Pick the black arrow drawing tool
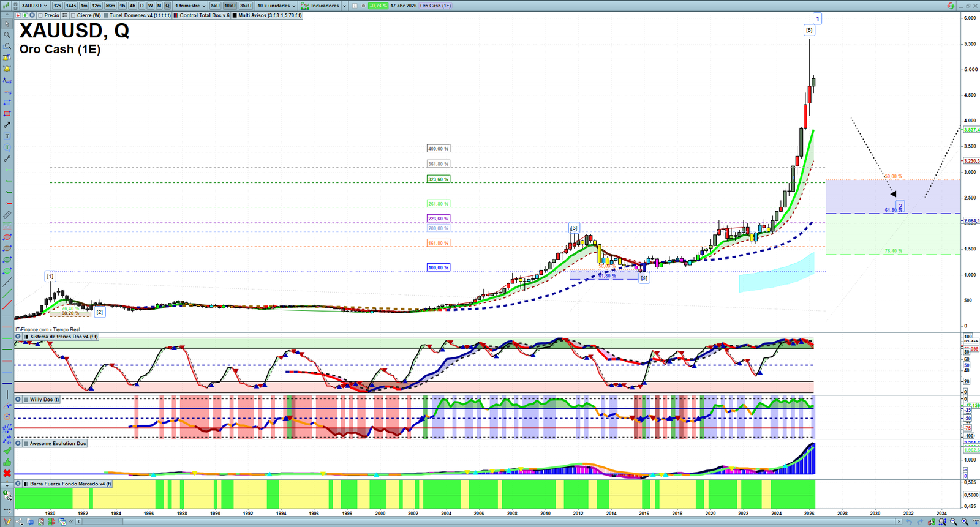The height and width of the screenshot is (527, 980). coord(7,125)
